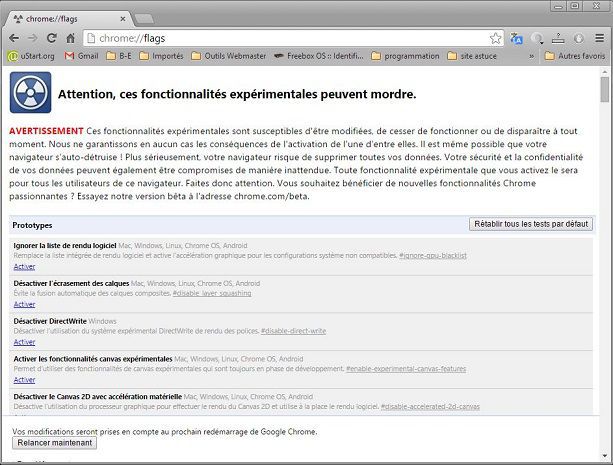Select the chrome://flags tab
The height and width of the screenshot is (465, 613).
pyautogui.click(x=66, y=19)
